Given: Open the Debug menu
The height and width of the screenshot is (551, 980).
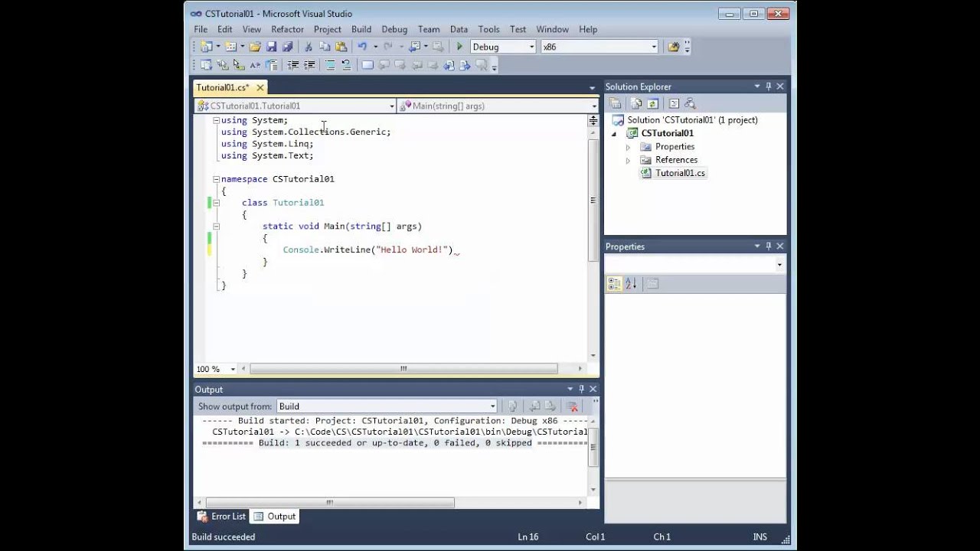Looking at the screenshot, I should pyautogui.click(x=394, y=29).
